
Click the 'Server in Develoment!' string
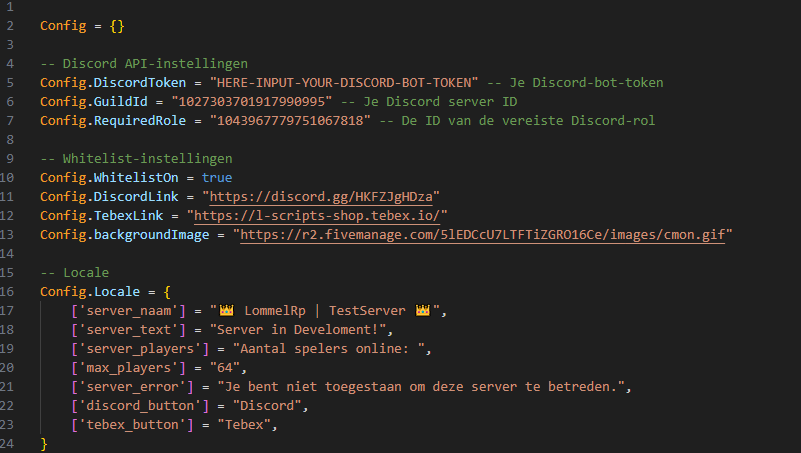(298, 329)
